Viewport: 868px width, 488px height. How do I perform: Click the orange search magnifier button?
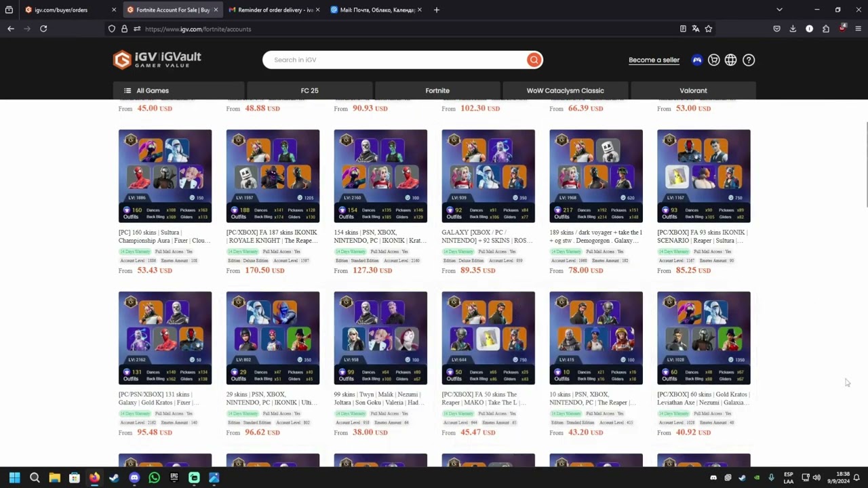[534, 60]
